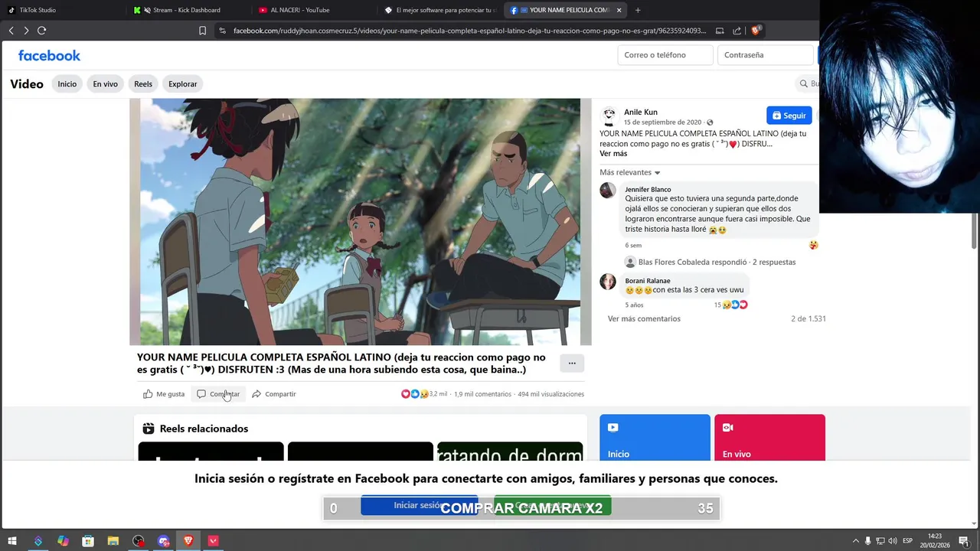Show hidden system tray icons chevron
The height and width of the screenshot is (551, 980).
point(856,541)
